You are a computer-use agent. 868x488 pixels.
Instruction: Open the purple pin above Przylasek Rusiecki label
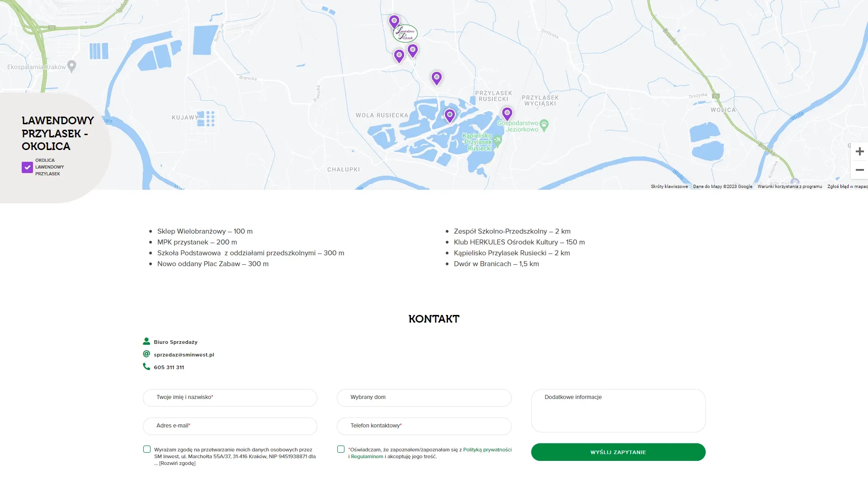pos(436,79)
